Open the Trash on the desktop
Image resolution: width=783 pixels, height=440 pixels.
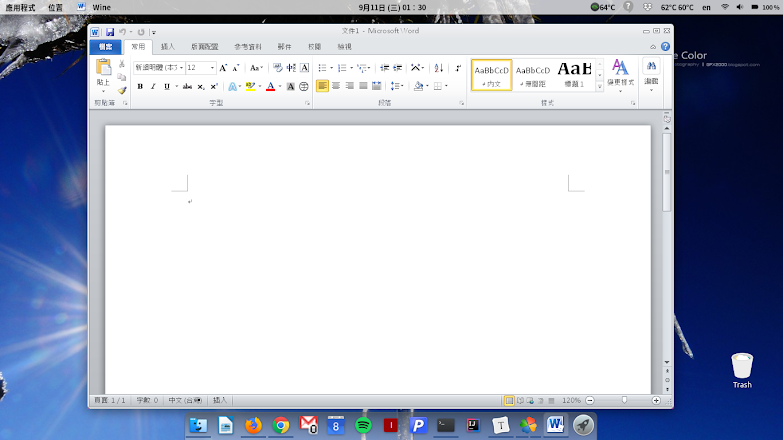[742, 371]
